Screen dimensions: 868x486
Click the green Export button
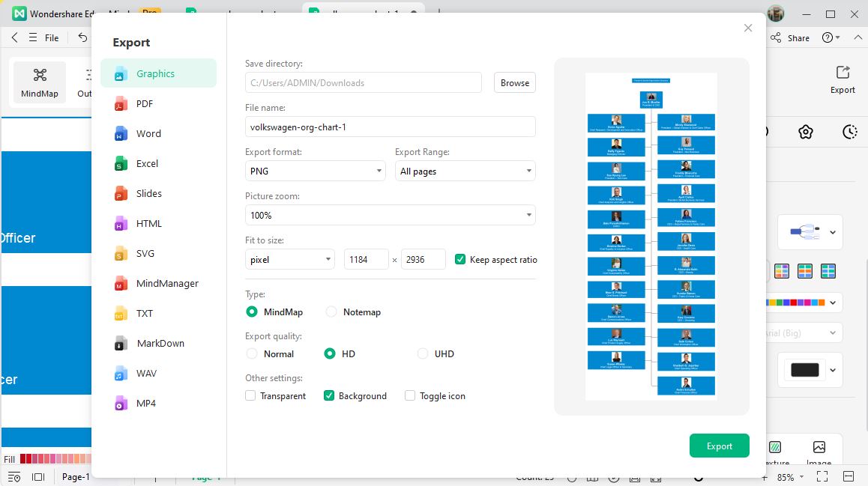[x=719, y=446]
